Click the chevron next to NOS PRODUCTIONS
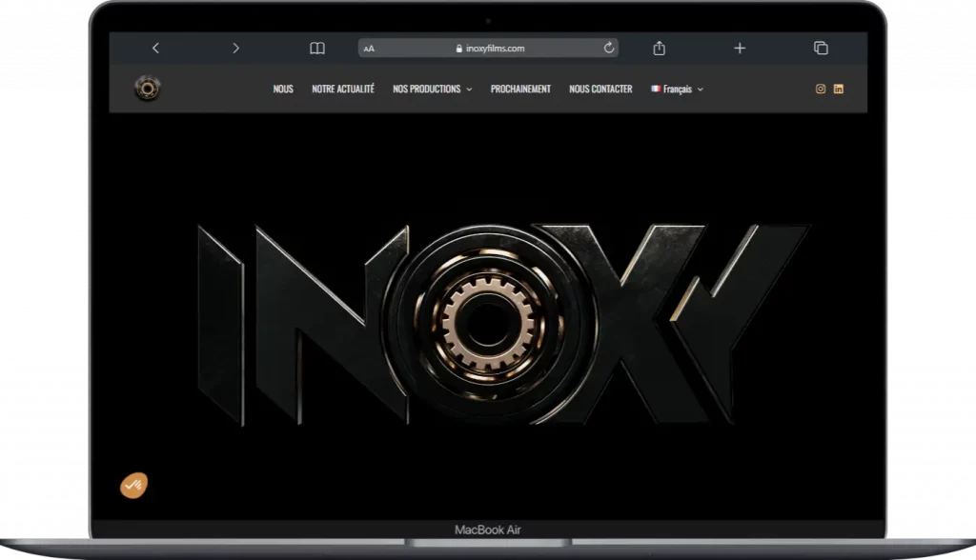The height and width of the screenshot is (560, 976). (468, 89)
